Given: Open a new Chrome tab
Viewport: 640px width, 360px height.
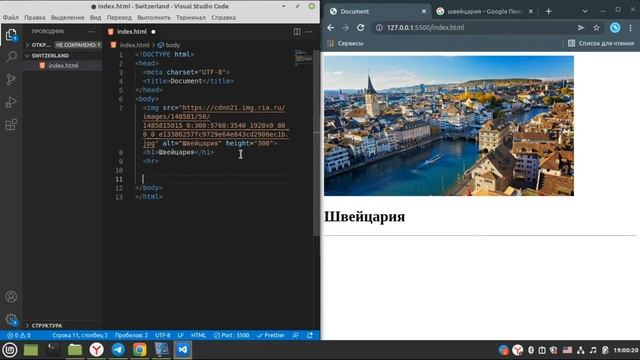Looking at the screenshot, I should (549, 11).
